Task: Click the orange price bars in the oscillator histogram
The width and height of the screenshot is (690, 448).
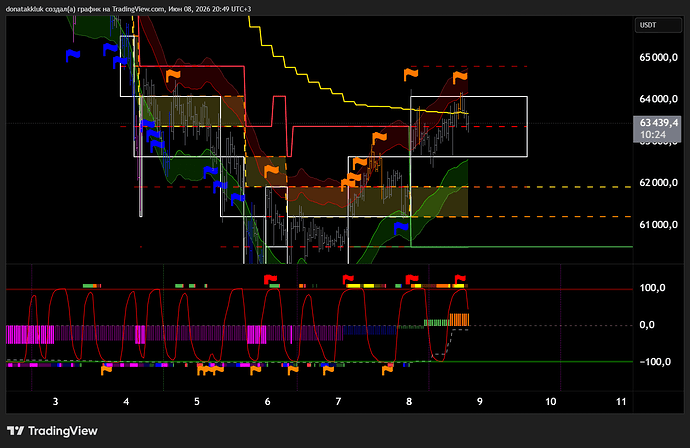Action: pos(459,319)
